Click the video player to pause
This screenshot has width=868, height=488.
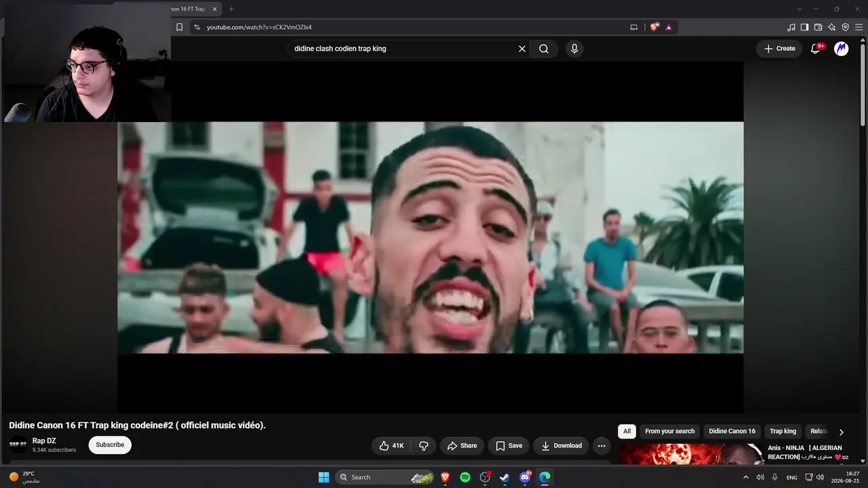pyautogui.click(x=430, y=237)
